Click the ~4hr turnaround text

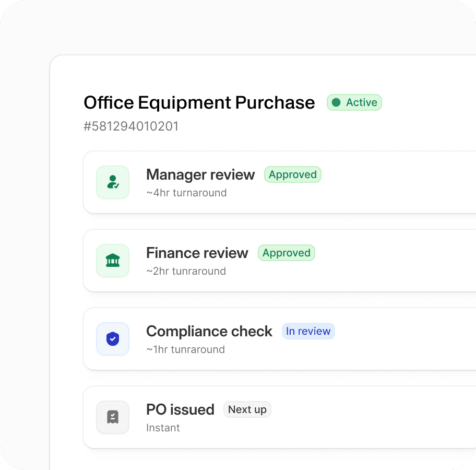(186, 193)
